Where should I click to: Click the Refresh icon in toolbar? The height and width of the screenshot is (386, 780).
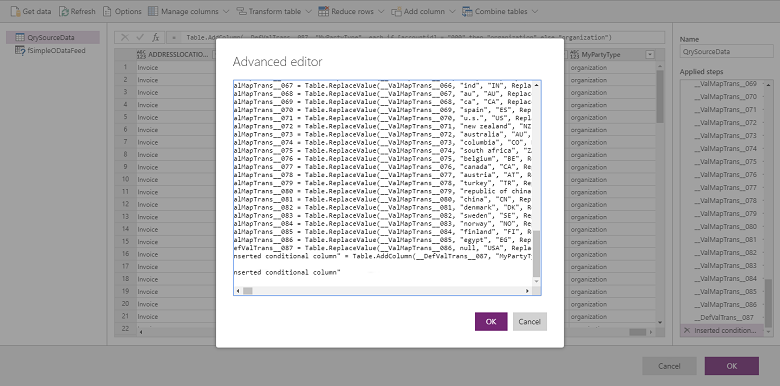coord(64,11)
